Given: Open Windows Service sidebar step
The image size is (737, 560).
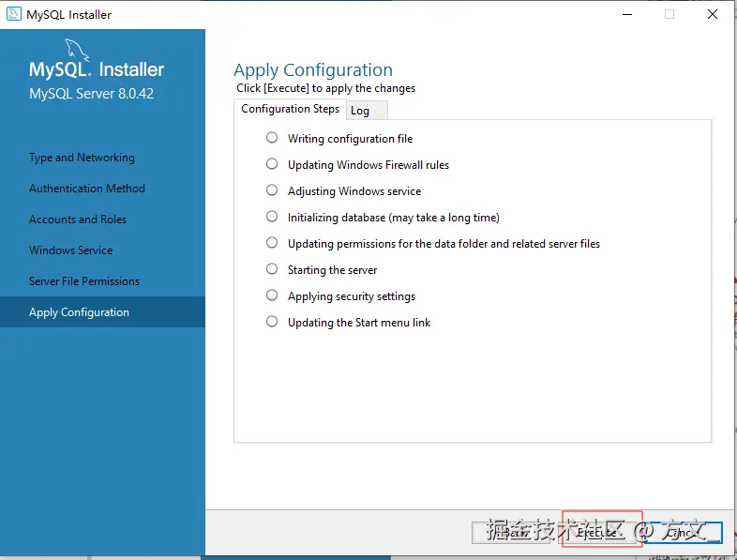Looking at the screenshot, I should pyautogui.click(x=70, y=250).
